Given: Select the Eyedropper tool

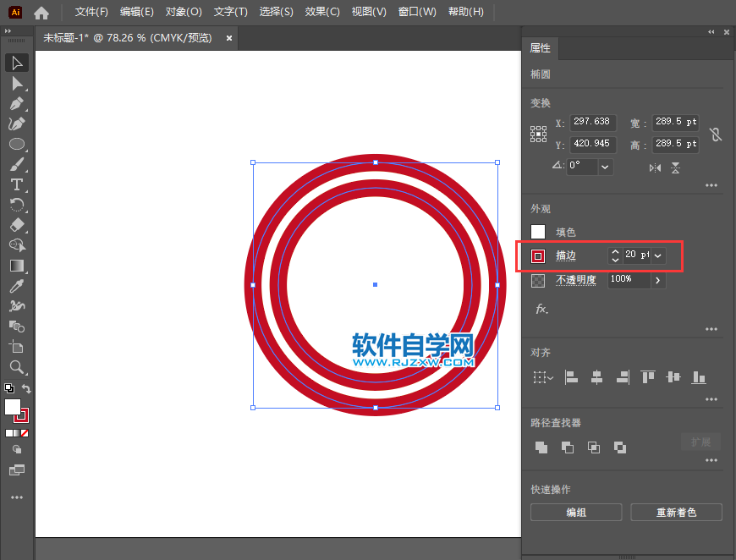Looking at the screenshot, I should click(18, 286).
